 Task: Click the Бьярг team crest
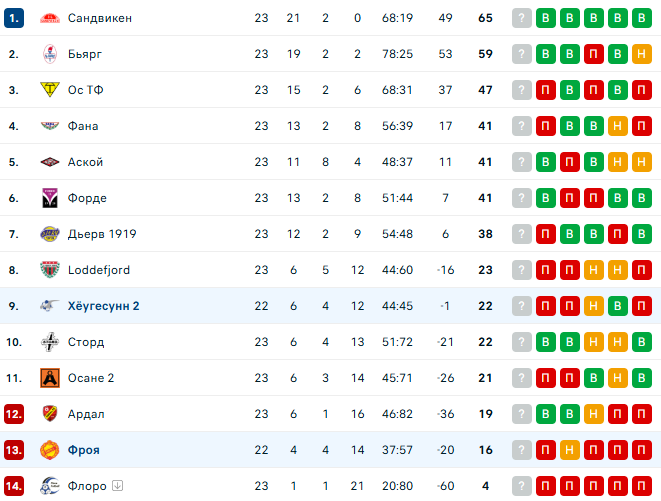pos(49,54)
